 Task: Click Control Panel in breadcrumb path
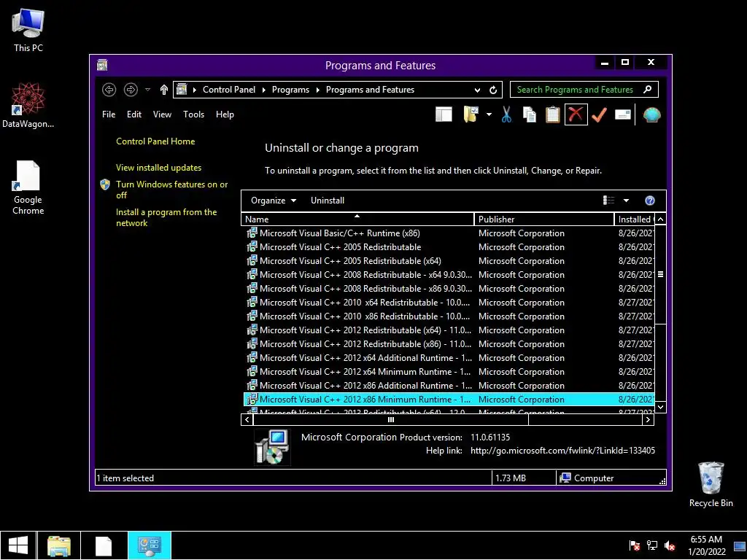click(x=229, y=90)
